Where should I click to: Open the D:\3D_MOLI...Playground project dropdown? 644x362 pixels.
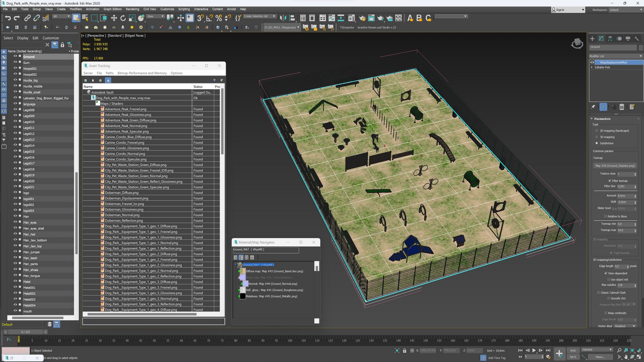pyautogui.click(x=282, y=27)
